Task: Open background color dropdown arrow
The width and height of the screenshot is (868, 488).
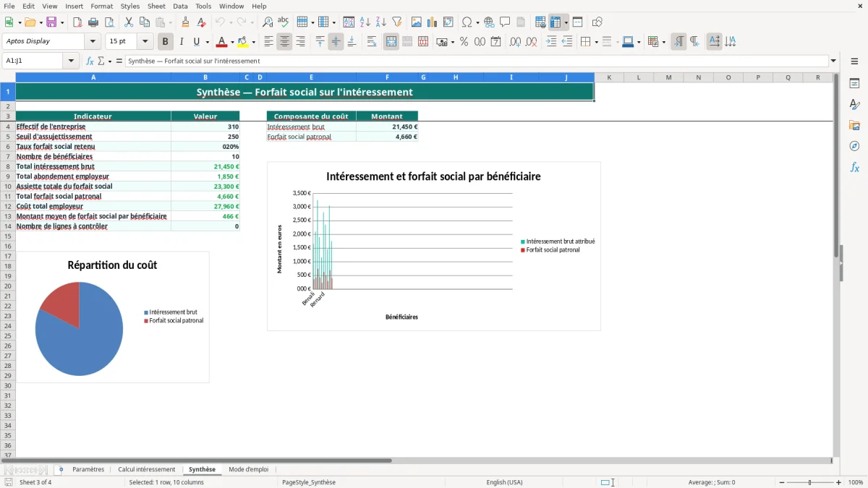Action: click(x=255, y=42)
